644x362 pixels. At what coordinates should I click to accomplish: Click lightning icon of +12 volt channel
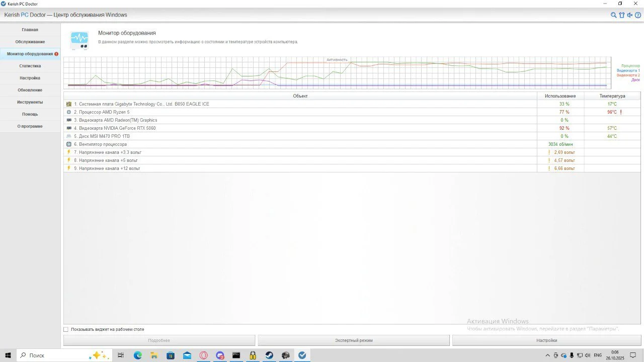(69, 168)
